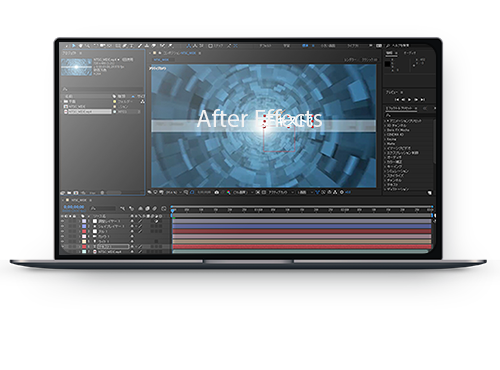Switch to the 情報 panel tab

coord(389,53)
